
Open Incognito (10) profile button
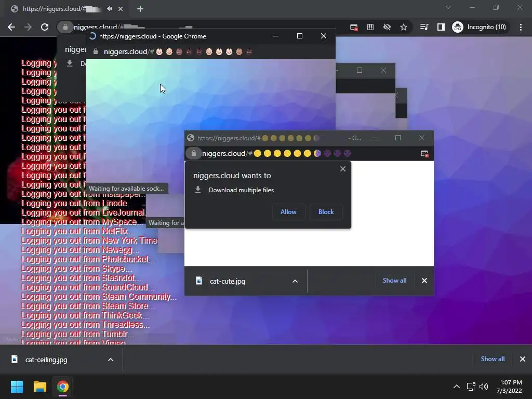point(480,27)
